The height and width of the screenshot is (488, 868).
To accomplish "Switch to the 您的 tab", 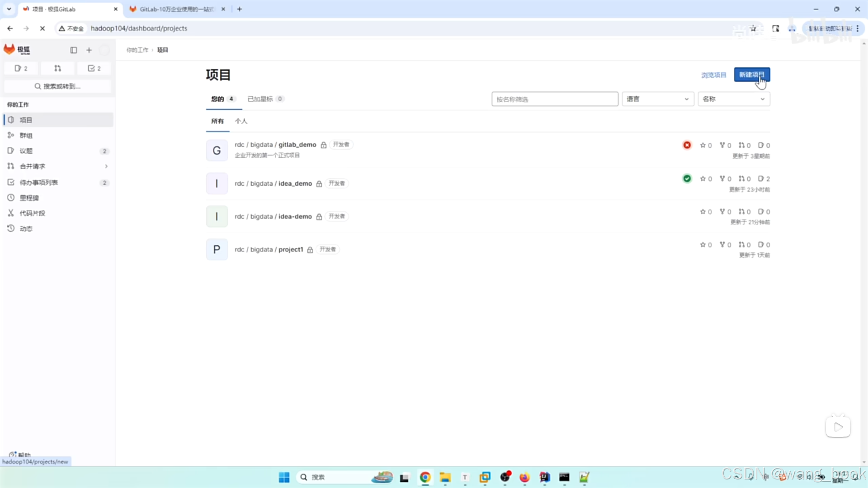I will tap(223, 99).
